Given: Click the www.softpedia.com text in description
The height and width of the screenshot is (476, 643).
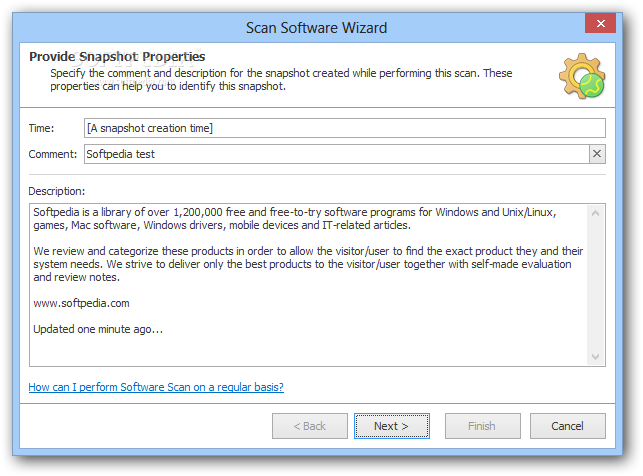Looking at the screenshot, I should [x=81, y=303].
